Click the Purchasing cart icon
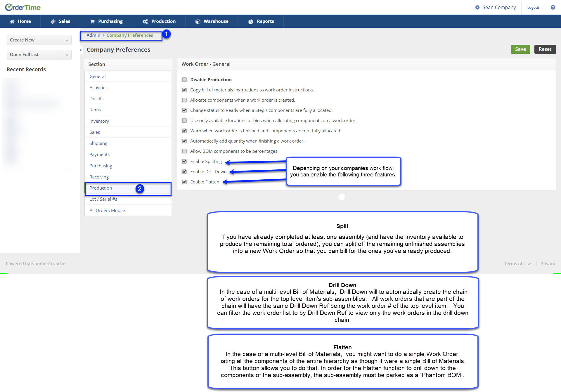Viewport: 561px width, 392px height. pos(92,21)
